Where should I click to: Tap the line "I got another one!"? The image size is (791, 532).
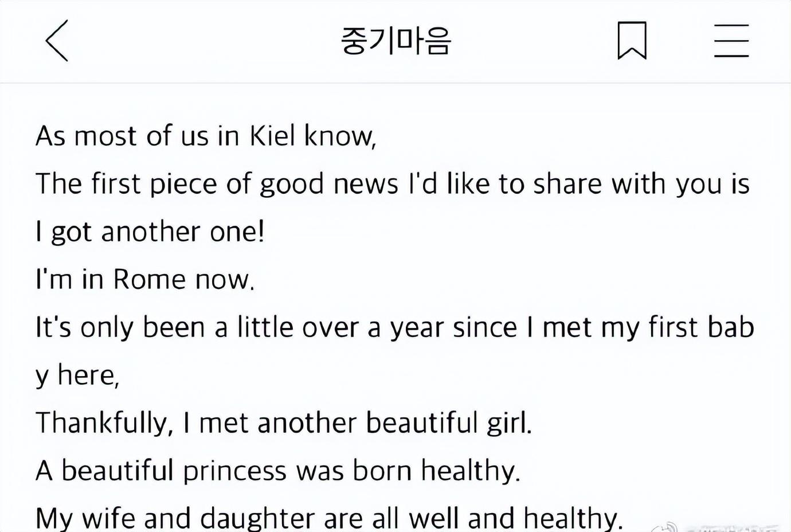(x=150, y=232)
